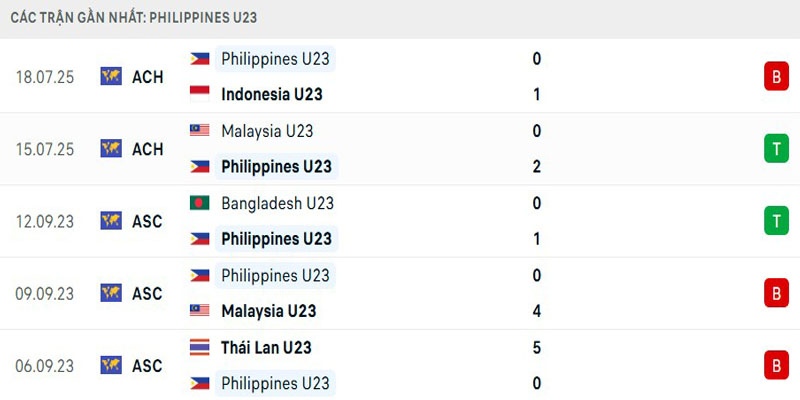
Task: Click red B badge for Thái Lan match
Action: 776,366
